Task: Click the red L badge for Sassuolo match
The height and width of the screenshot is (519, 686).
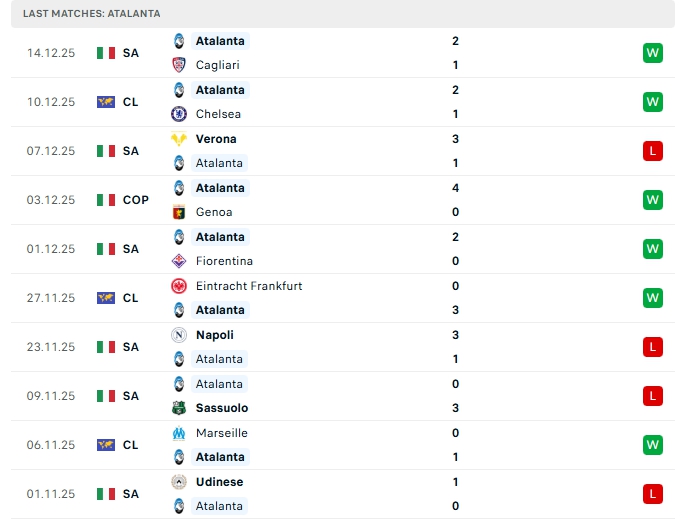Action: (653, 396)
